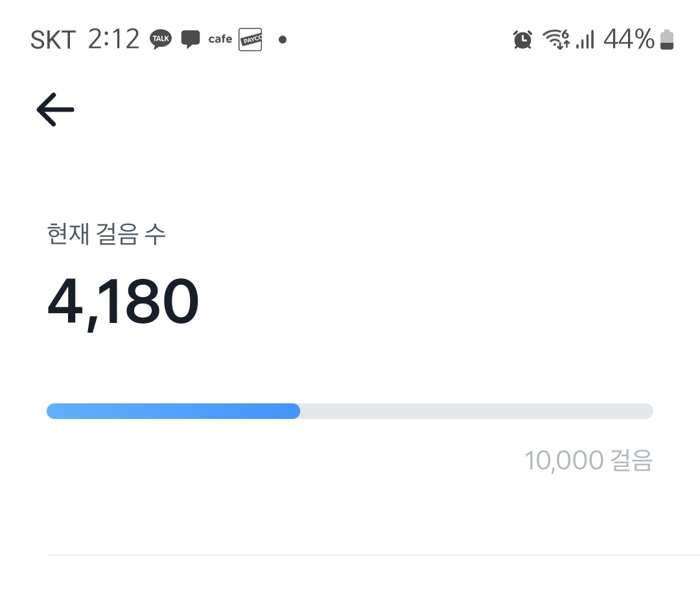Image resolution: width=700 pixels, height=607 pixels.
Task: Tap the SKT carrier label
Action: (53, 40)
